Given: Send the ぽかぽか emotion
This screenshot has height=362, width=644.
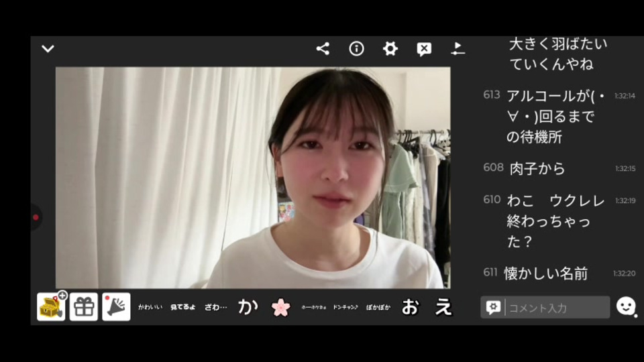Looking at the screenshot, I should pyautogui.click(x=378, y=307).
